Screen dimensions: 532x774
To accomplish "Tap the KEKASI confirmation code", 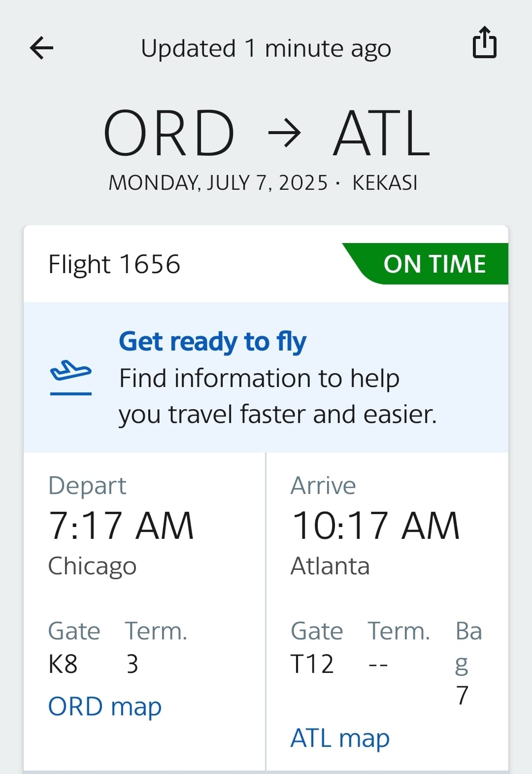I will point(385,183).
